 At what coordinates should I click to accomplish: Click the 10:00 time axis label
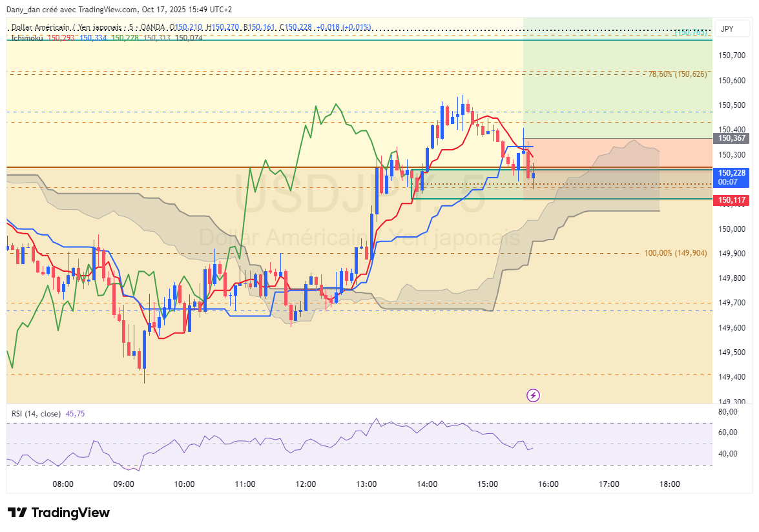point(185,485)
